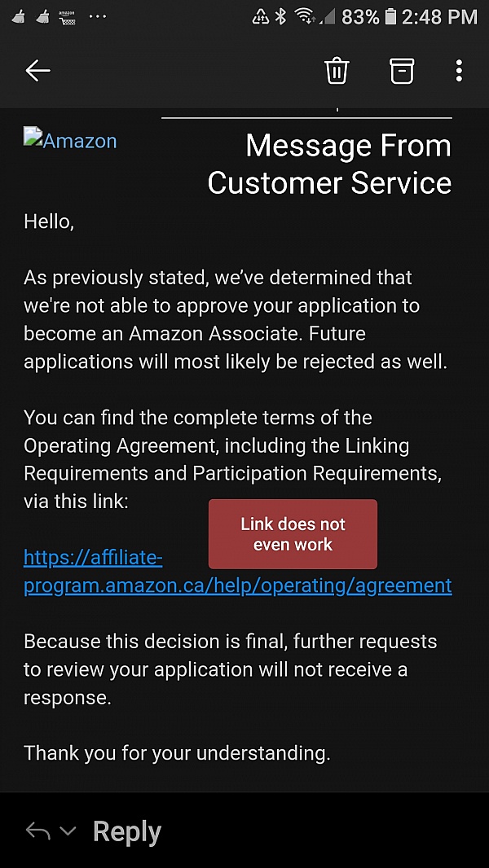Tap the back arrow
489x868 pixels.
37,71
